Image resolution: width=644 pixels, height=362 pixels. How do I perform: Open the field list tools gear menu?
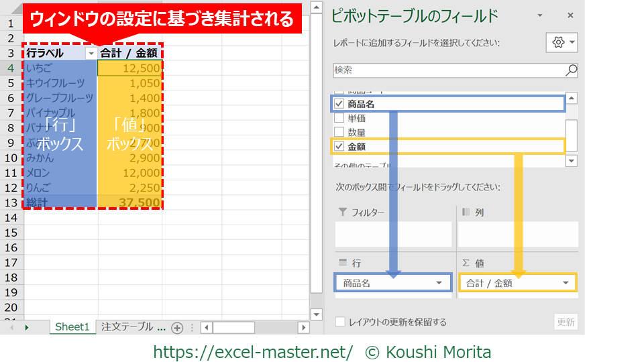click(563, 42)
